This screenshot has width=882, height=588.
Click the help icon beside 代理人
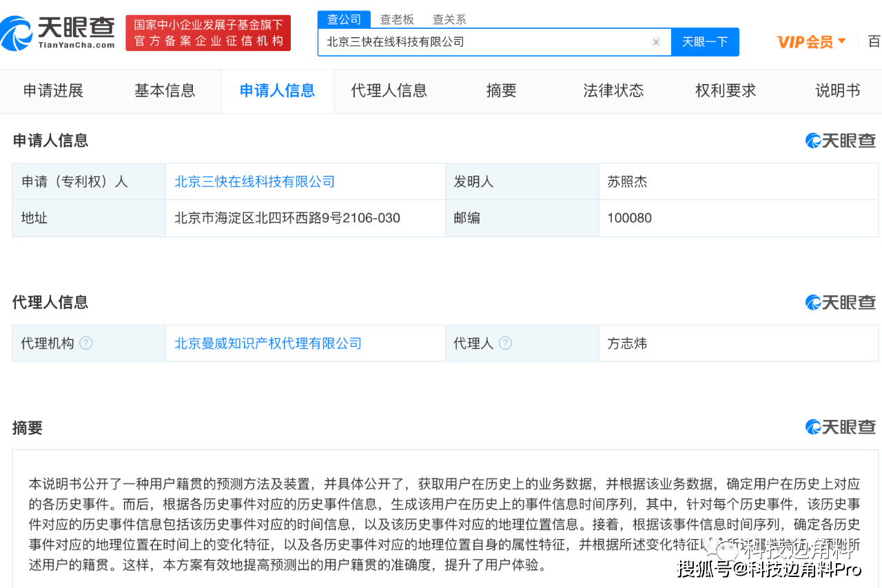click(x=506, y=343)
